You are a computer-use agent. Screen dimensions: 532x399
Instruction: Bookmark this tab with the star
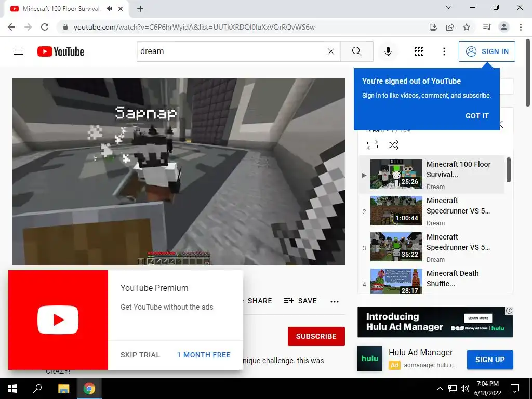pyautogui.click(x=467, y=27)
